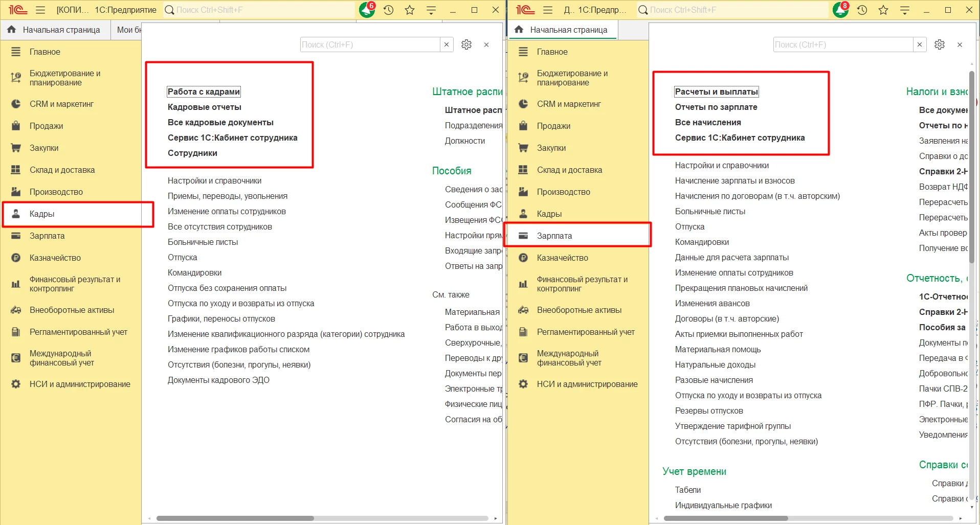Viewport: 980px width, 525px height.
Task: Open Данные для расчета зарплаты link
Action: pyautogui.click(x=732, y=257)
